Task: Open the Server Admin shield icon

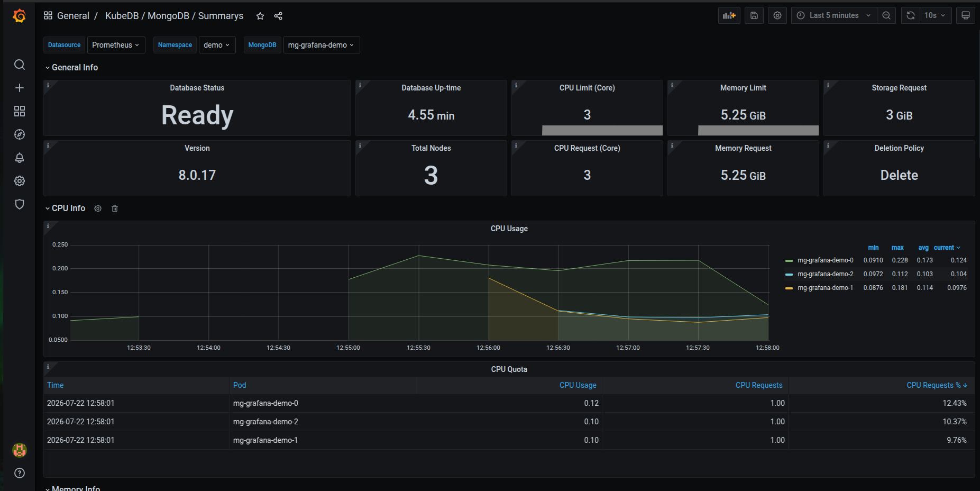Action: pos(20,204)
